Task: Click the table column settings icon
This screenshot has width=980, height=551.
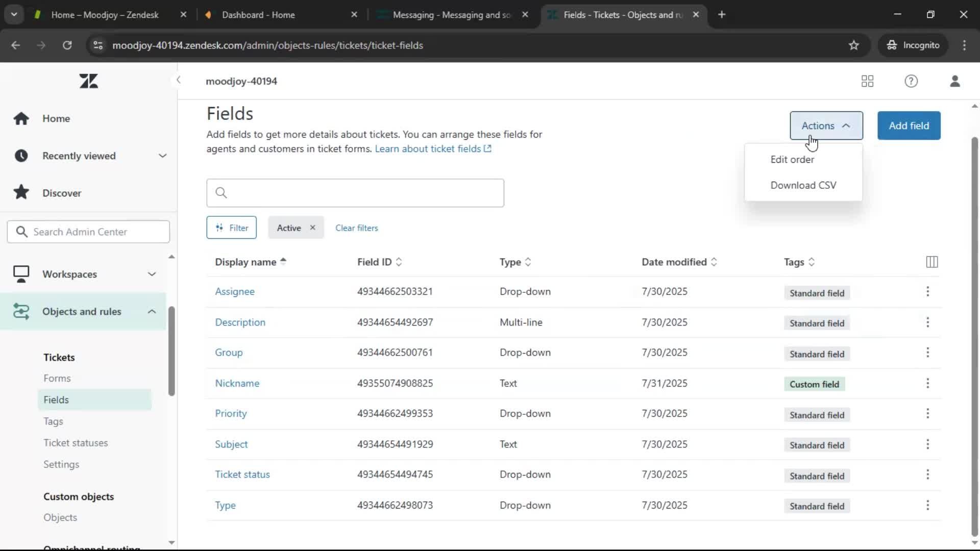Action: (932, 262)
